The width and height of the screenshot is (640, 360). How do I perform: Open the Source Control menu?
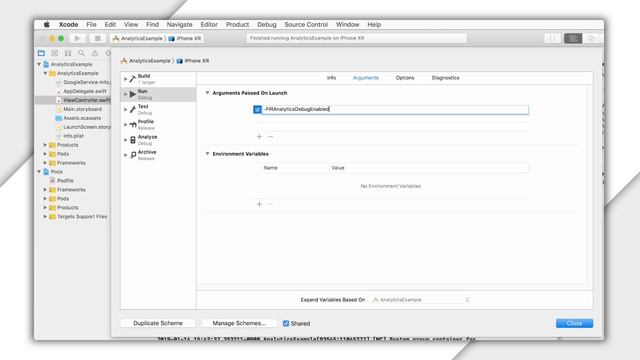(x=306, y=24)
